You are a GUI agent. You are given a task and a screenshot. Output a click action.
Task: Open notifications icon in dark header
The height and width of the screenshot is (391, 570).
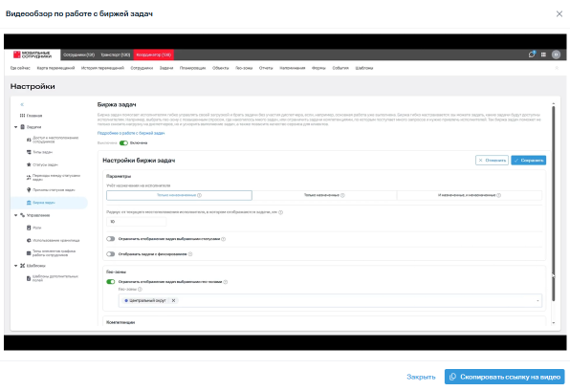pyautogui.click(x=532, y=55)
